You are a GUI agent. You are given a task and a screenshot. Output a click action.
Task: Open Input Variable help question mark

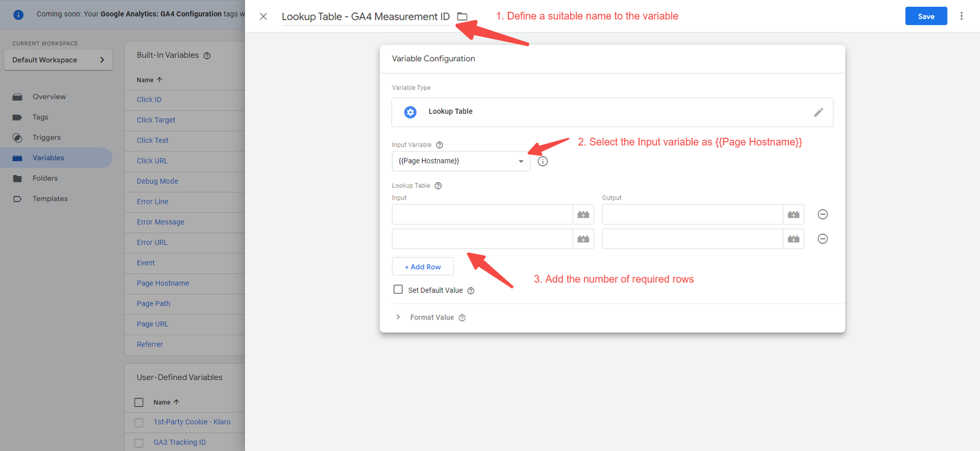[x=439, y=145]
